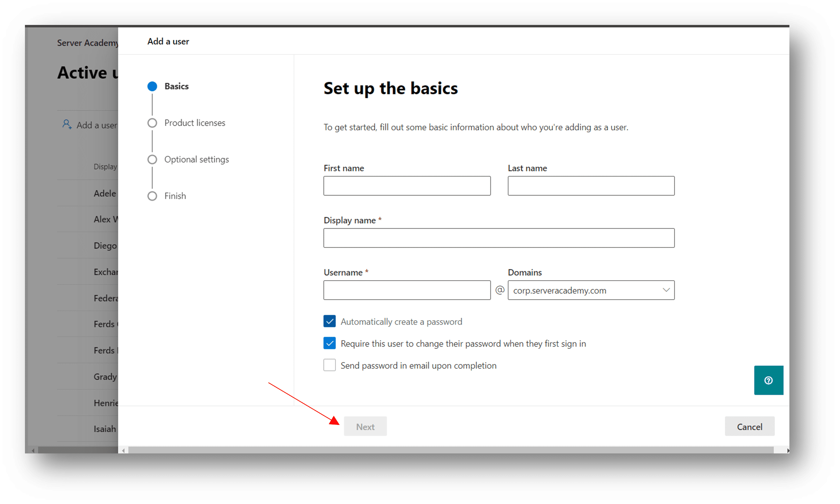
Task: Click the Optional settings step circle
Action: pyautogui.click(x=152, y=159)
